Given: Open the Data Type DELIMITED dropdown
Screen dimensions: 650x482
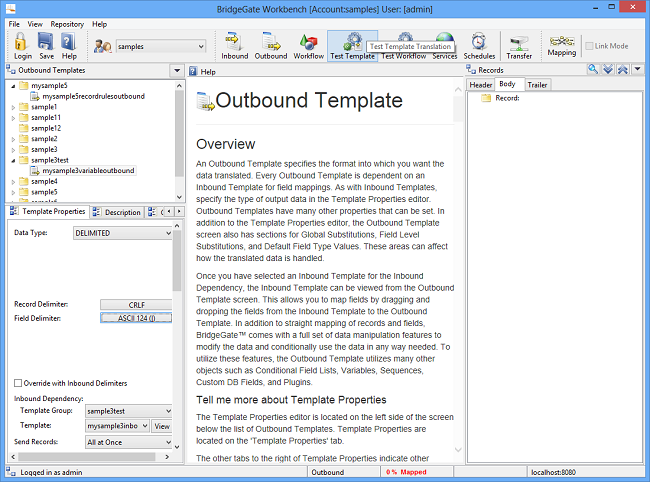Looking at the screenshot, I should [x=168, y=233].
